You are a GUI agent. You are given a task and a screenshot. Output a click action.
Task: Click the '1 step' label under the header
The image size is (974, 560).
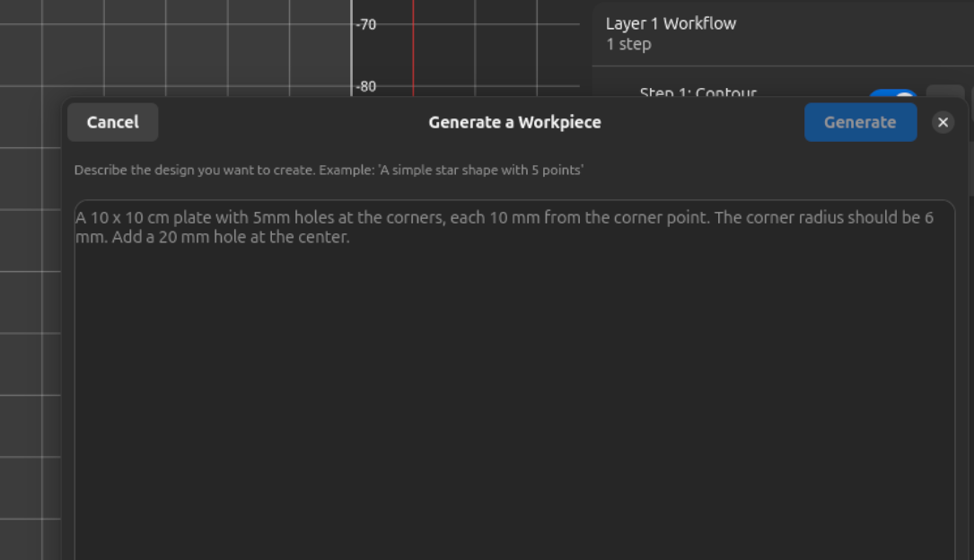(628, 44)
